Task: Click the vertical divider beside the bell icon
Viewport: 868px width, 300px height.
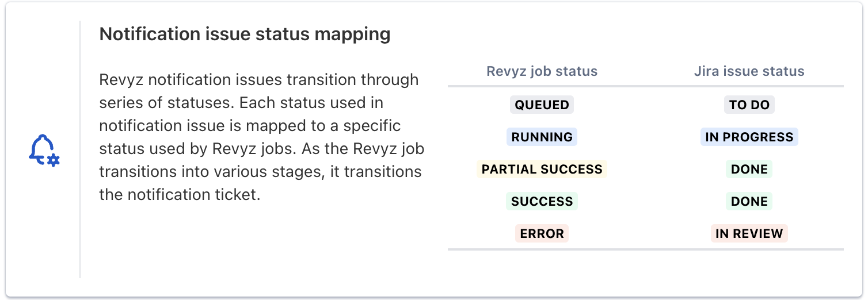Action: pyautogui.click(x=80, y=149)
